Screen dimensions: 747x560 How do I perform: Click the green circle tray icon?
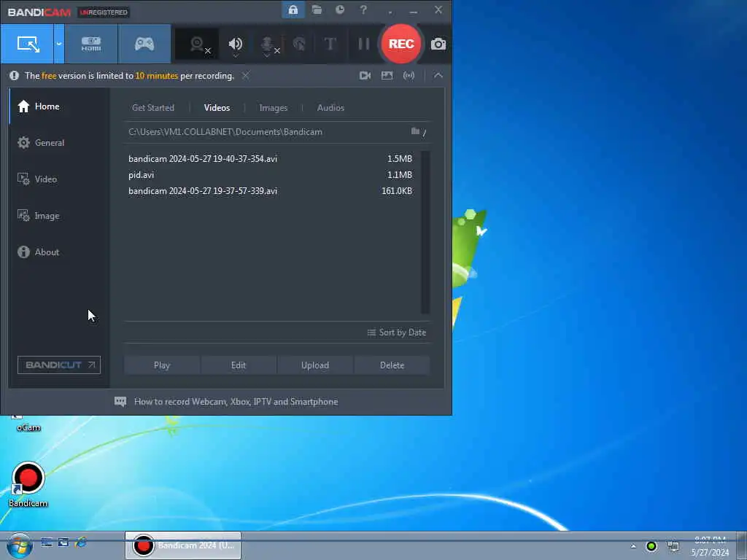click(651, 546)
